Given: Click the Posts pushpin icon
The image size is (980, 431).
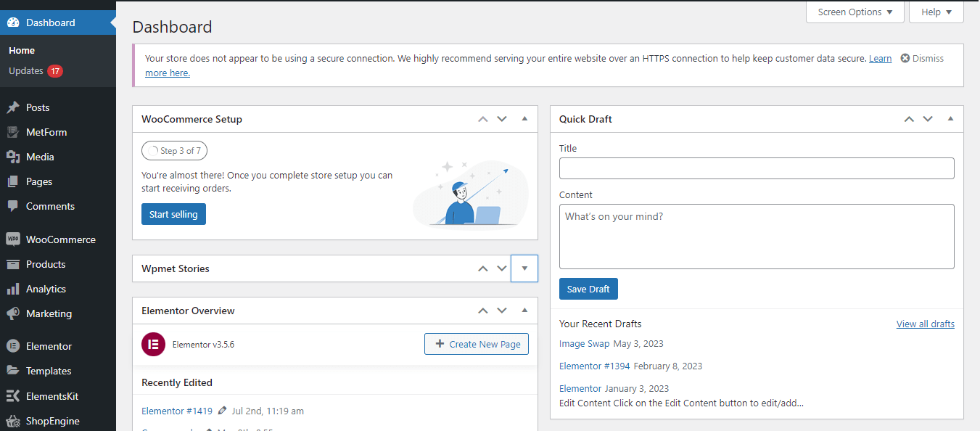Looking at the screenshot, I should [x=13, y=107].
